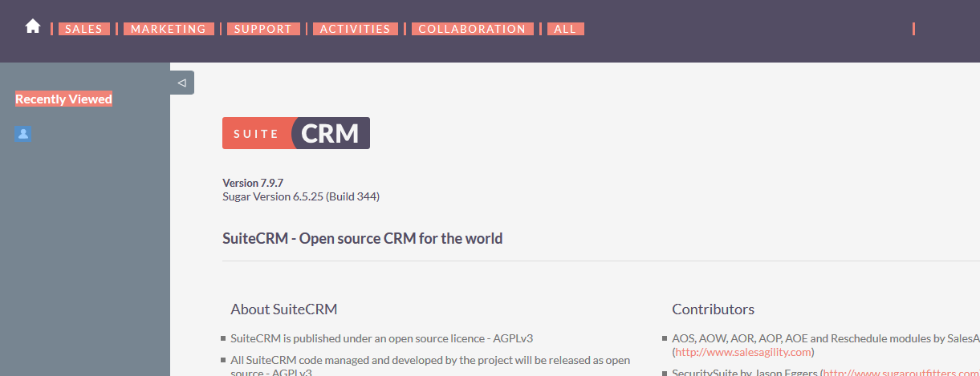Click the Contributors heading
This screenshot has height=376, width=980.
click(714, 309)
